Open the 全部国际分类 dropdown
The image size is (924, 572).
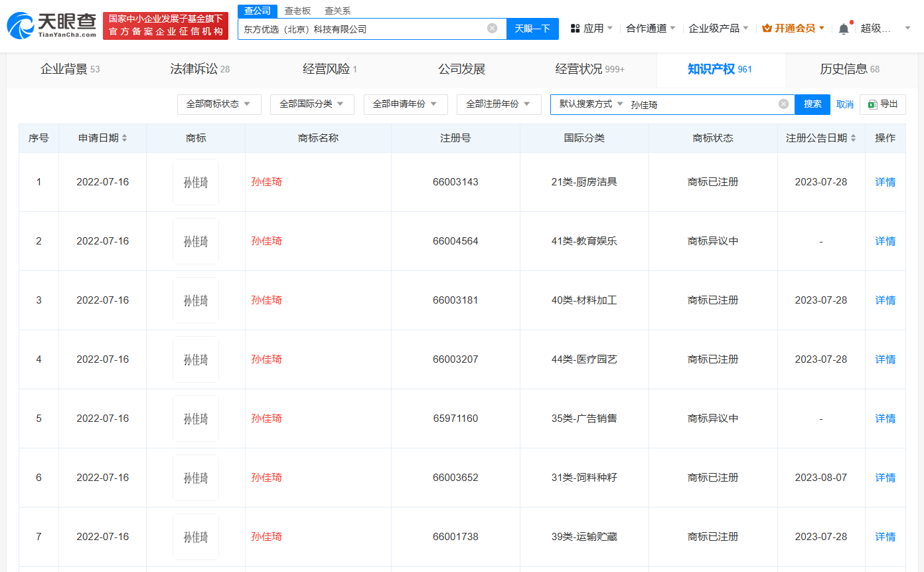[312, 104]
